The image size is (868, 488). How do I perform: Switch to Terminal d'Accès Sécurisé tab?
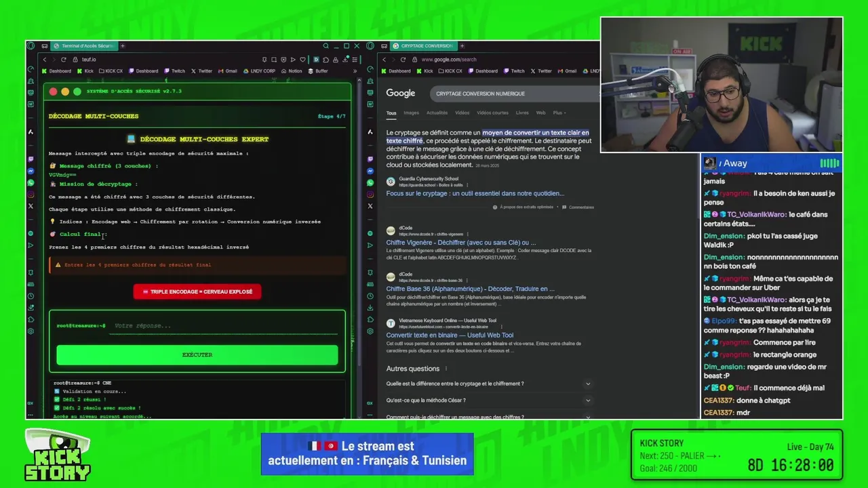click(x=83, y=46)
